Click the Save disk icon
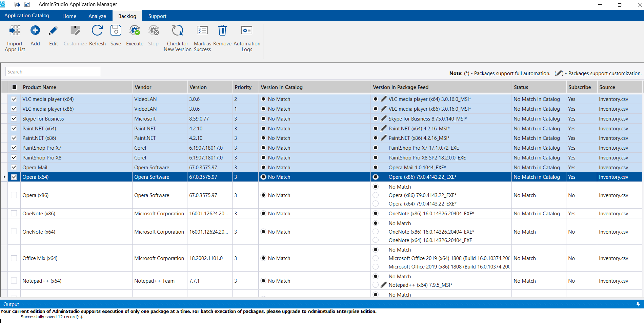The height and width of the screenshot is (323, 644). pos(116,30)
